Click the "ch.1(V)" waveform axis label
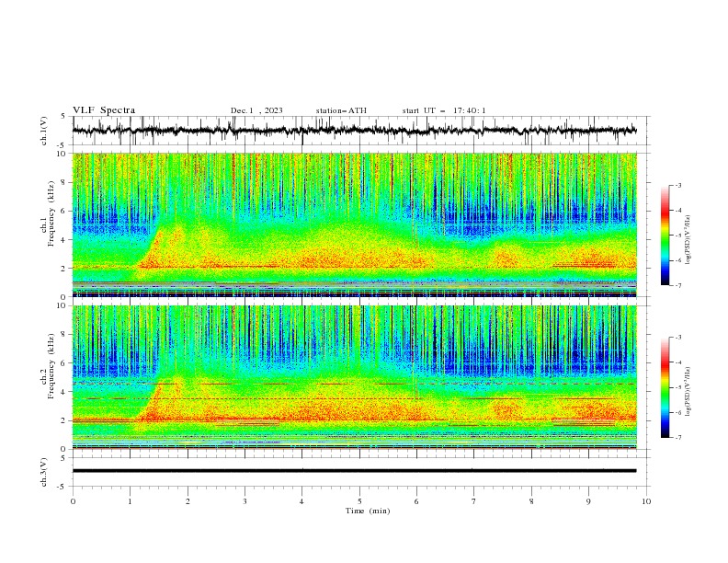 point(44,131)
